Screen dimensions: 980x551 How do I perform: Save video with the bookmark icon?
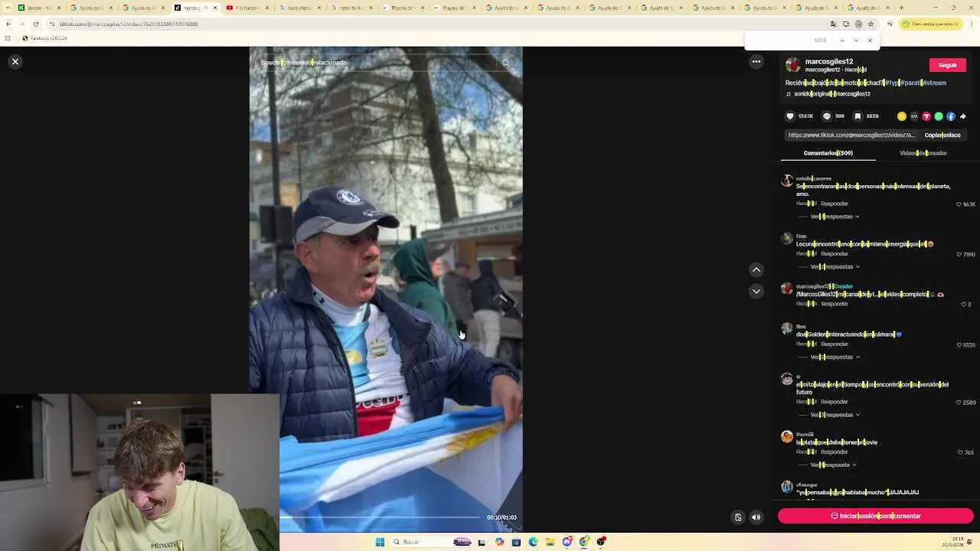click(x=857, y=116)
